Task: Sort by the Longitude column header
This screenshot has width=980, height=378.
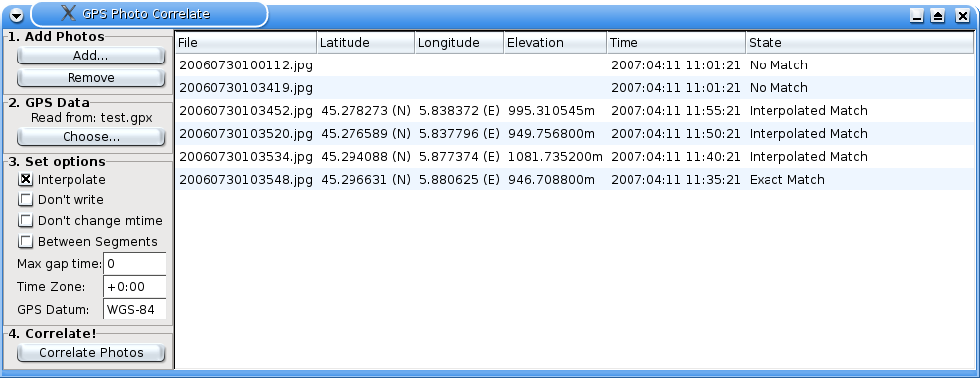Action: [460, 43]
